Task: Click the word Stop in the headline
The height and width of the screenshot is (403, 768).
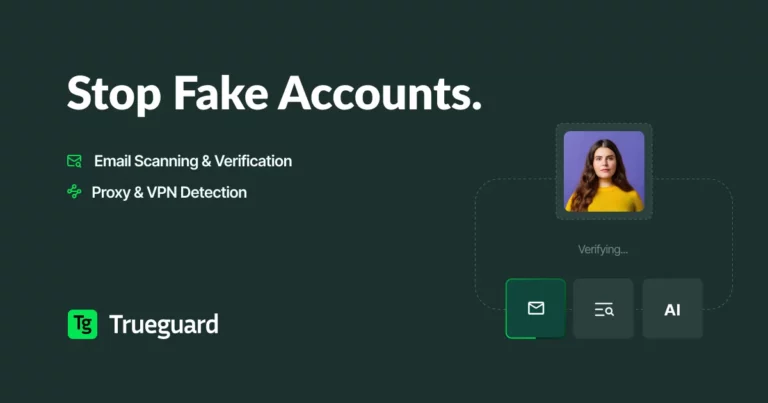Action: (112, 93)
